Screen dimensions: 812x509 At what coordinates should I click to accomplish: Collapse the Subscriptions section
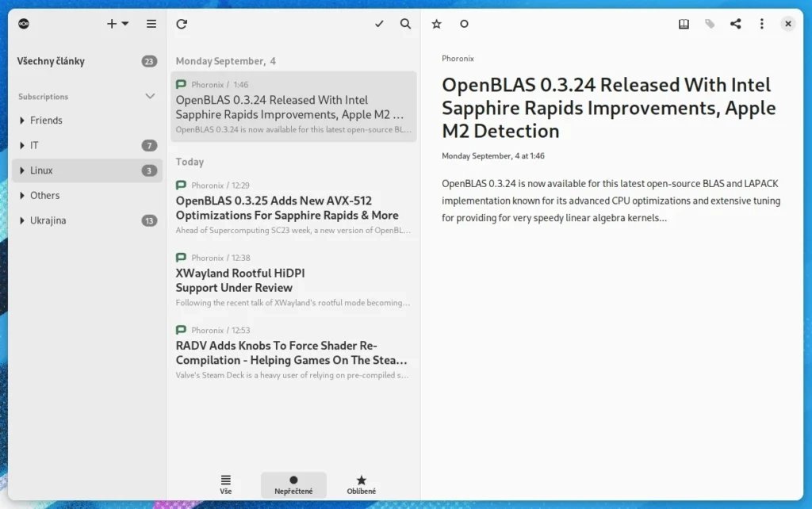(x=151, y=96)
